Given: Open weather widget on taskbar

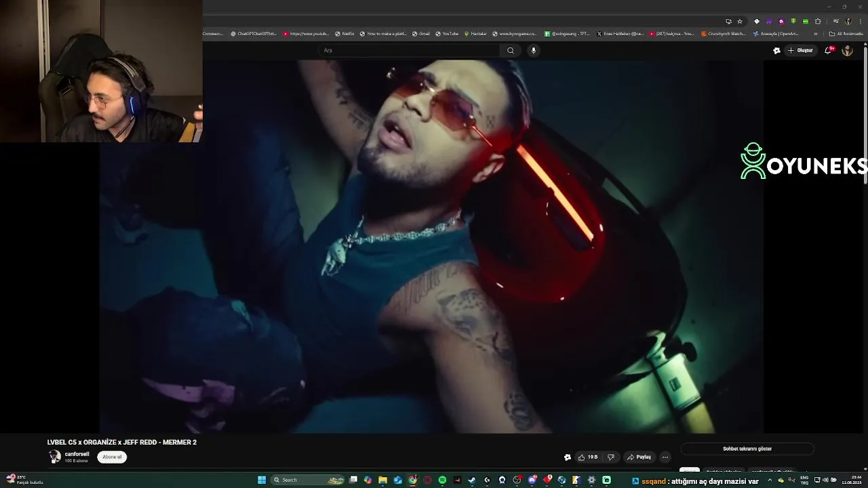Looking at the screenshot, I should 25,480.
